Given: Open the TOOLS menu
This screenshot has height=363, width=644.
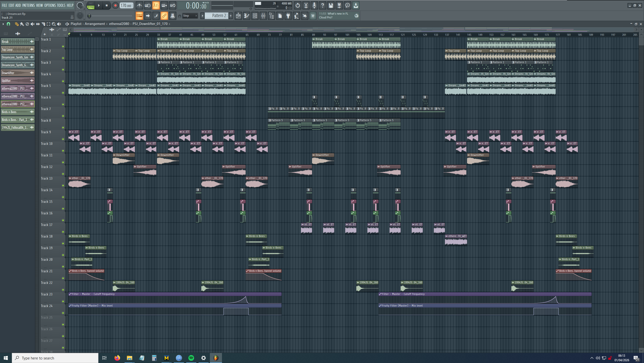Looking at the screenshot, I should pyautogui.click(x=61, y=5).
